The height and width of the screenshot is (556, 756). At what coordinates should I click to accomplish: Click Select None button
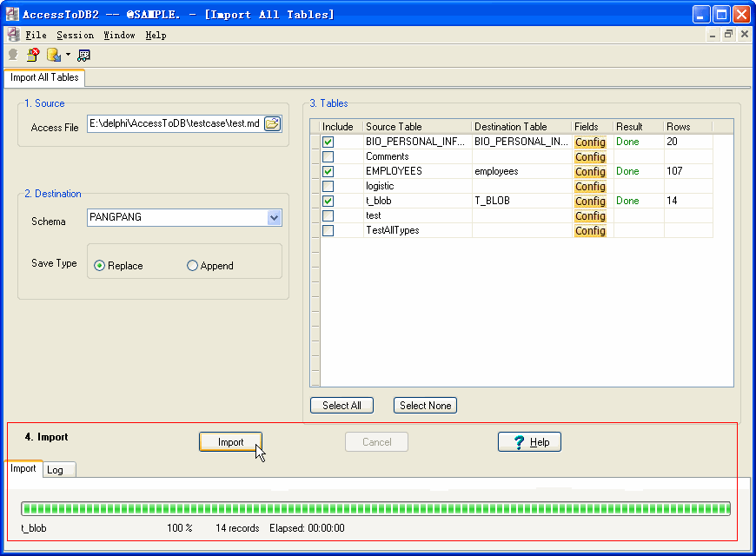(425, 406)
